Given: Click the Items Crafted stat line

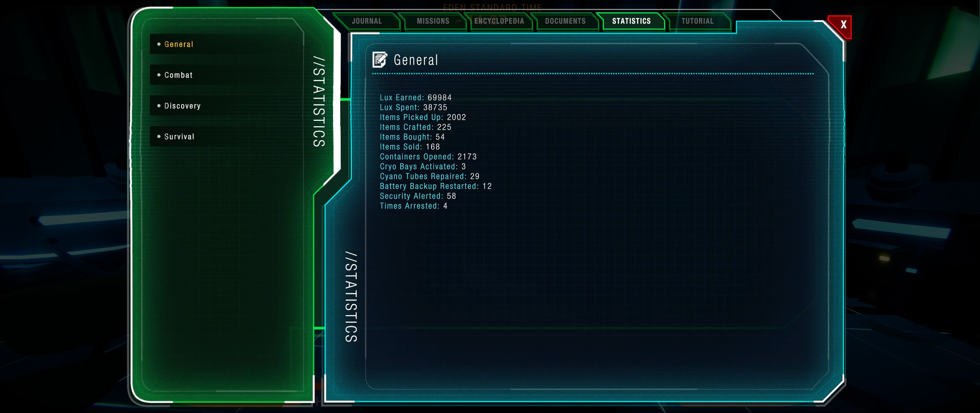Looking at the screenshot, I should point(416,127).
